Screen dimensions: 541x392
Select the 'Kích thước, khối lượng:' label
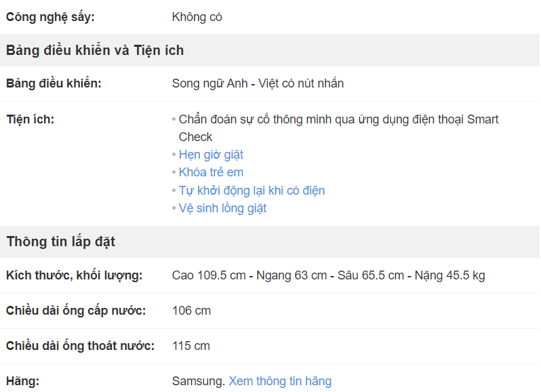(74, 275)
